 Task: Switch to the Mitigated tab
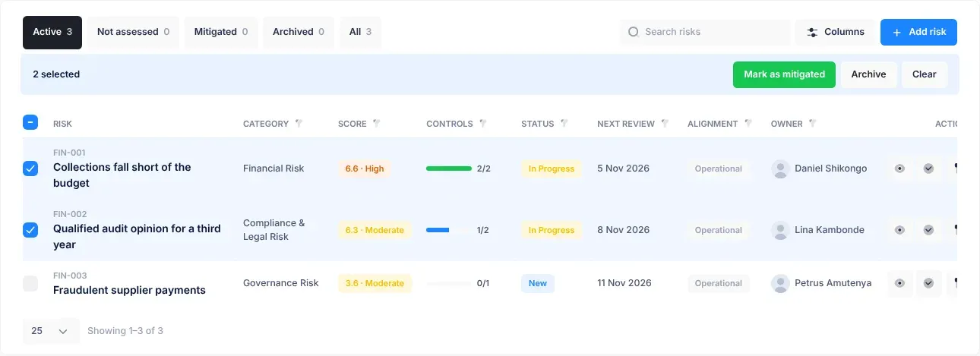pyautogui.click(x=221, y=32)
